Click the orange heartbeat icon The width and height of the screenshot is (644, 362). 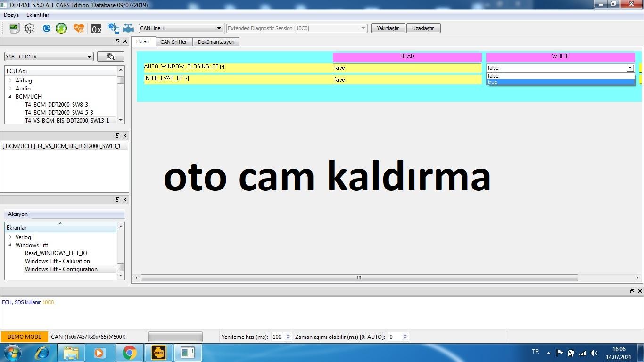click(79, 28)
